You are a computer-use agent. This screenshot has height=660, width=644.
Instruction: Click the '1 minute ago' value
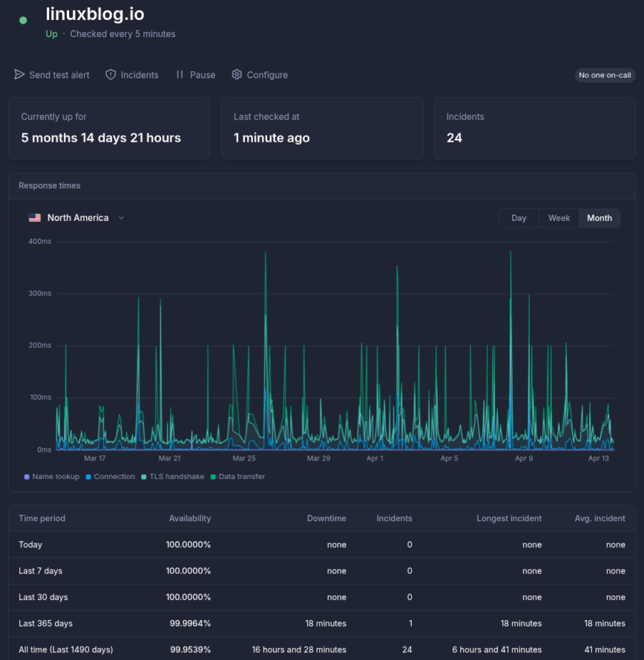pyautogui.click(x=272, y=138)
